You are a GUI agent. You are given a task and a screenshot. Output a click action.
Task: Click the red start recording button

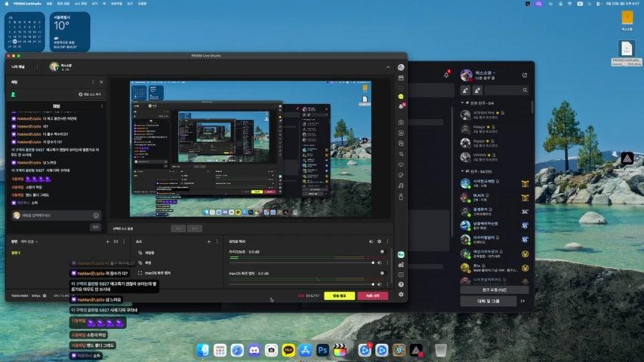(372, 296)
